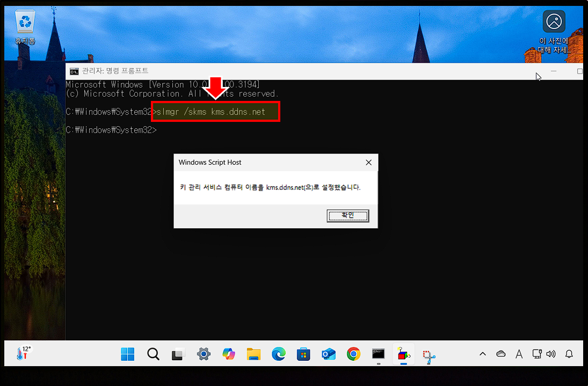Click the volume icon in the system tray
This screenshot has width=588, height=386.
(551, 354)
